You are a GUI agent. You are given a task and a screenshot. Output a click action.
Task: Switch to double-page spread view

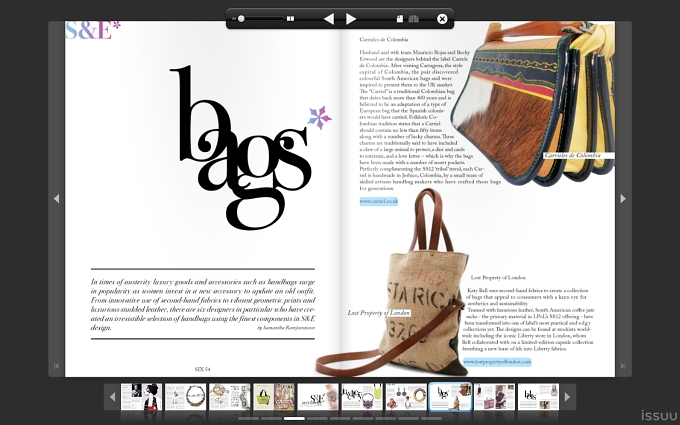tap(414, 19)
